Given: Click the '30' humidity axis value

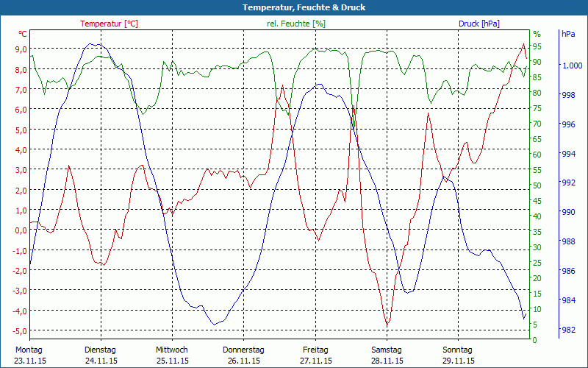Looking at the screenshot, I should [537, 247].
